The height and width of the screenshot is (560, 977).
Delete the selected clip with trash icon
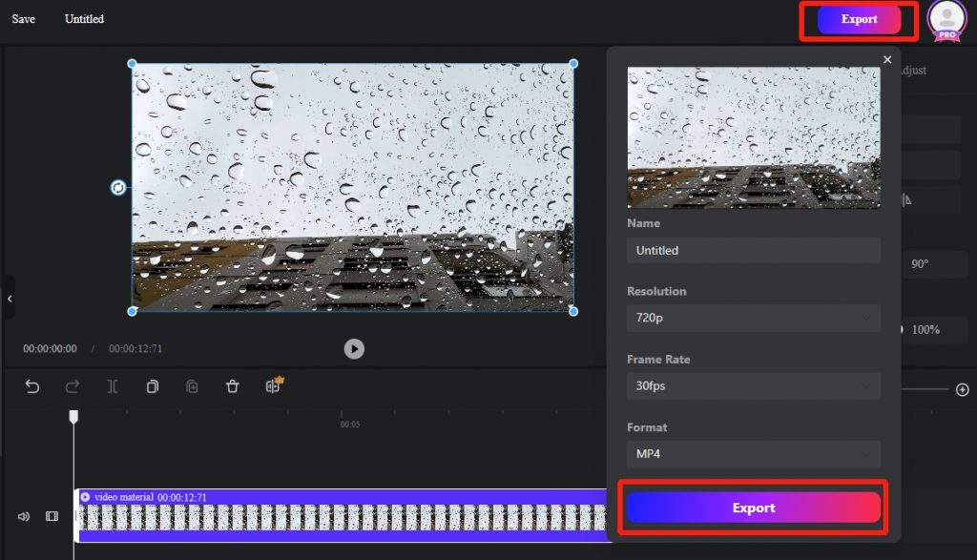[x=232, y=386]
